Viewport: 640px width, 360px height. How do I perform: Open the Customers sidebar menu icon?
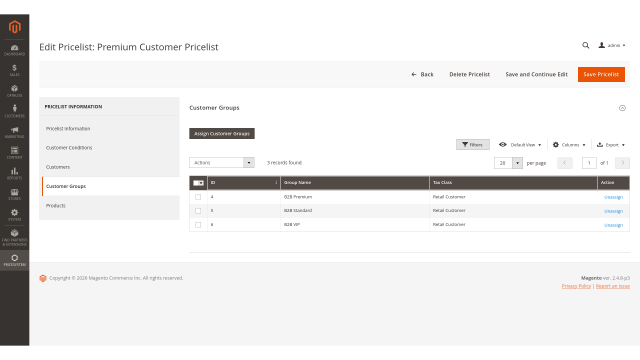tap(15, 108)
